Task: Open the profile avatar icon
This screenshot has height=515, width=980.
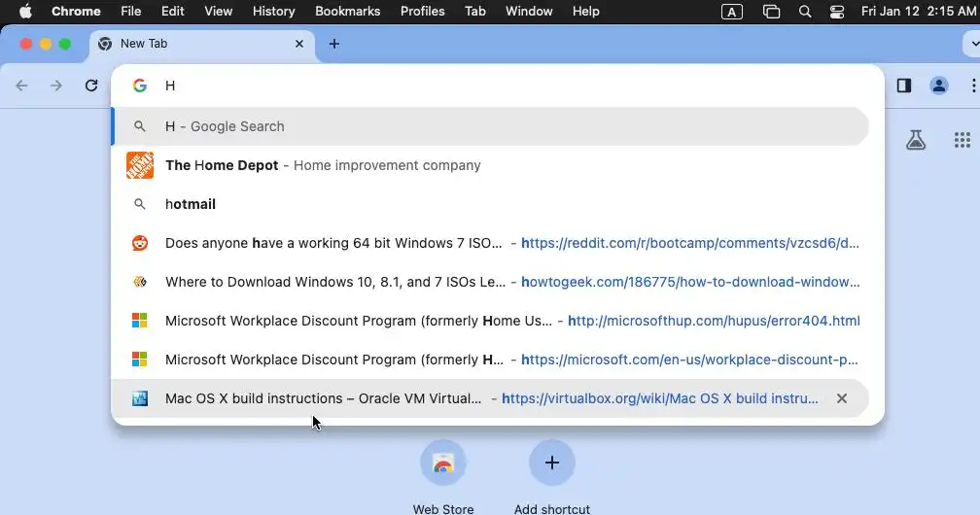Action: click(x=939, y=86)
